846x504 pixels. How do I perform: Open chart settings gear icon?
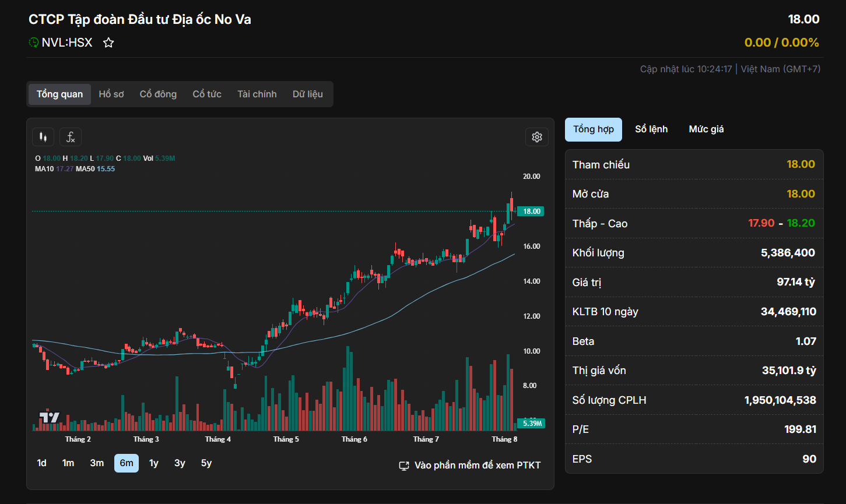tap(537, 137)
